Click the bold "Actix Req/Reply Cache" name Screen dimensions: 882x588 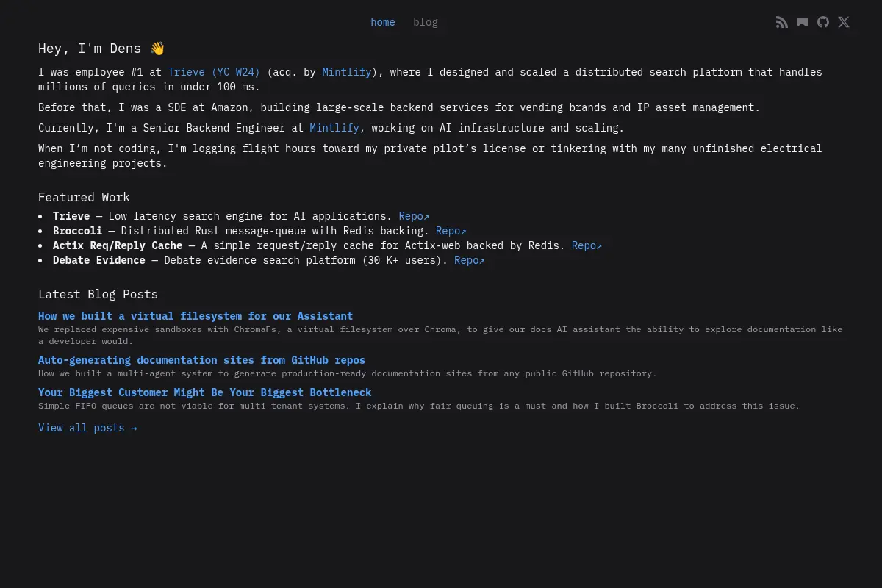point(118,245)
